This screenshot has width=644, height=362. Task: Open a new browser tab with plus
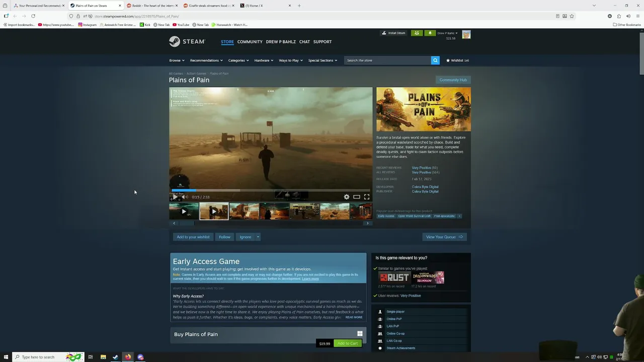click(299, 6)
